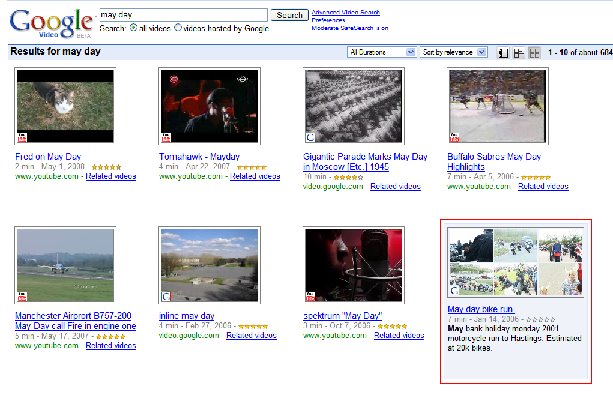The height and width of the screenshot is (394, 613).
Task: Click empty star rating of May day bike run
Action: click(x=541, y=319)
